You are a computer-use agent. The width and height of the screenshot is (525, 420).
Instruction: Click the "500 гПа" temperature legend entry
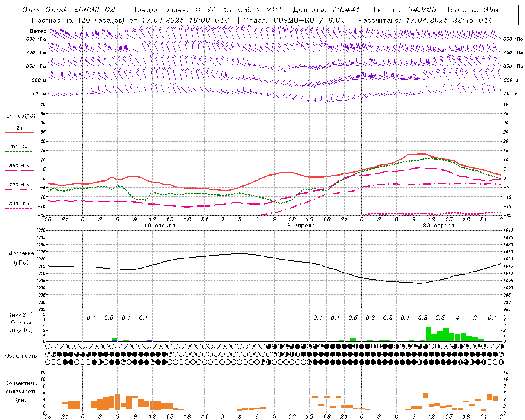tap(19, 203)
